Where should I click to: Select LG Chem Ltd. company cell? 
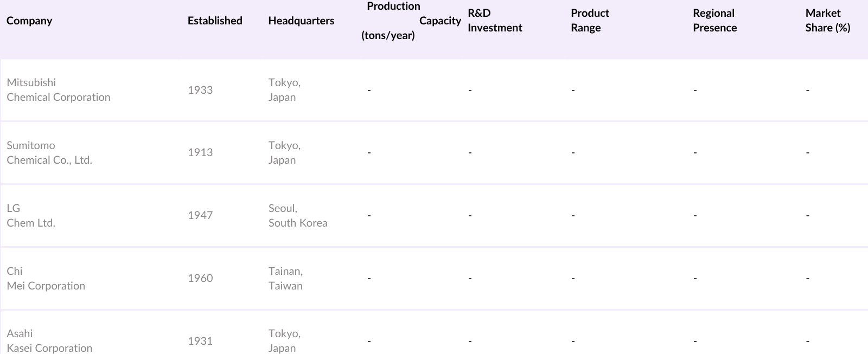pos(31,216)
